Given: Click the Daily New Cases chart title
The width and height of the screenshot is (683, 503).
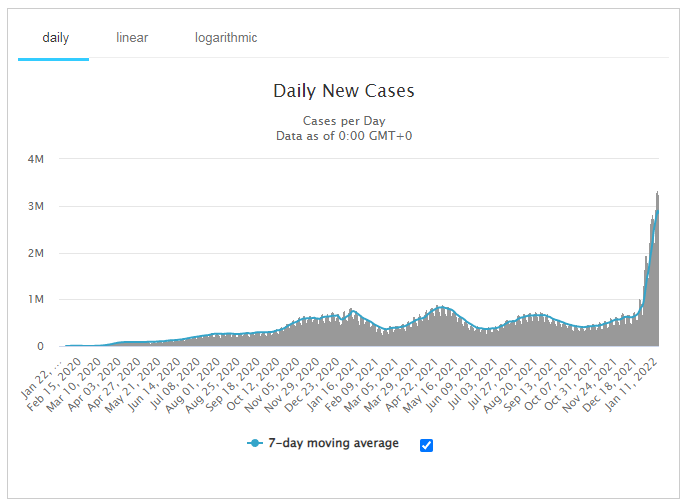Looking at the screenshot, I should [x=343, y=91].
